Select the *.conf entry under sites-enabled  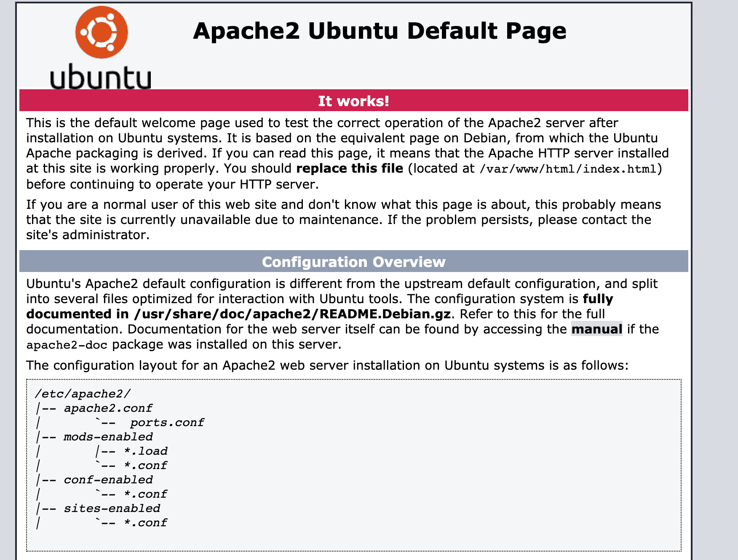coord(146,523)
